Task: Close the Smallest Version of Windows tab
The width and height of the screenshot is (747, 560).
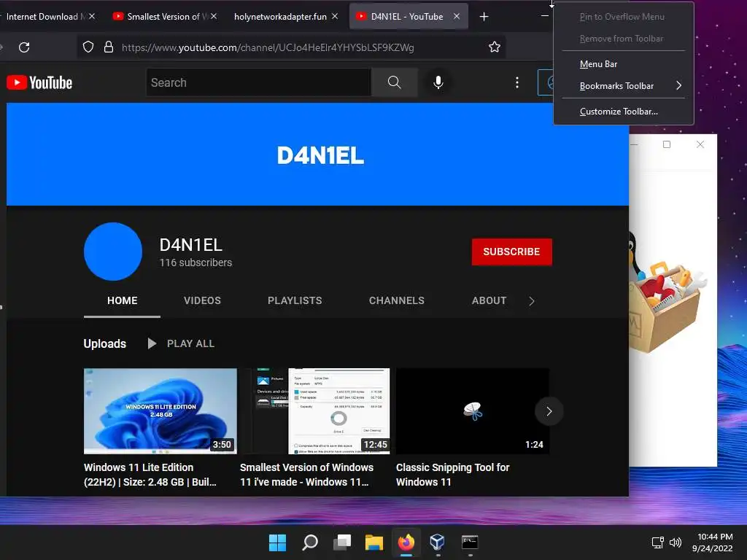Action: pos(214,16)
